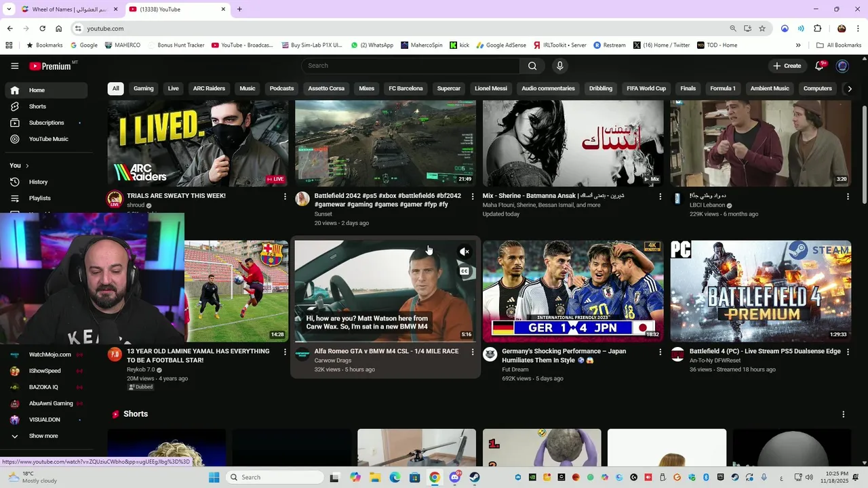Open YouTube notifications bell

coord(820,66)
